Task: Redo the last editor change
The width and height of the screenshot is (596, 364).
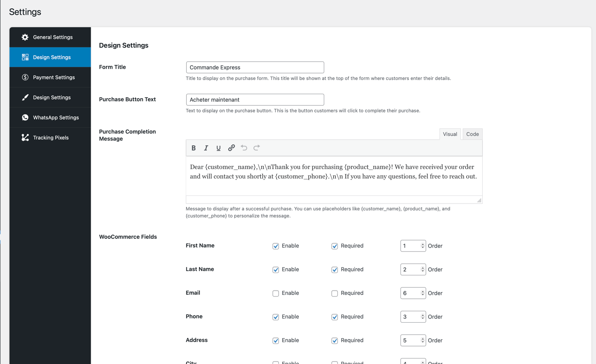Action: (x=257, y=148)
